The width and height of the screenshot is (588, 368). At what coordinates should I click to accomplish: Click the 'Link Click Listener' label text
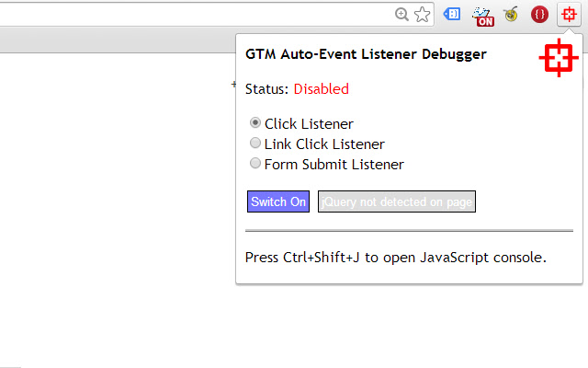point(324,144)
